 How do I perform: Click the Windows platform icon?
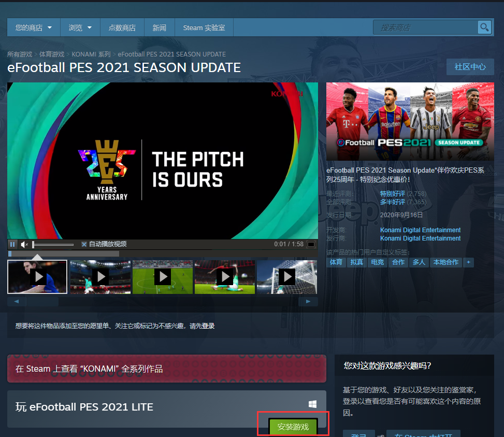tap(312, 404)
